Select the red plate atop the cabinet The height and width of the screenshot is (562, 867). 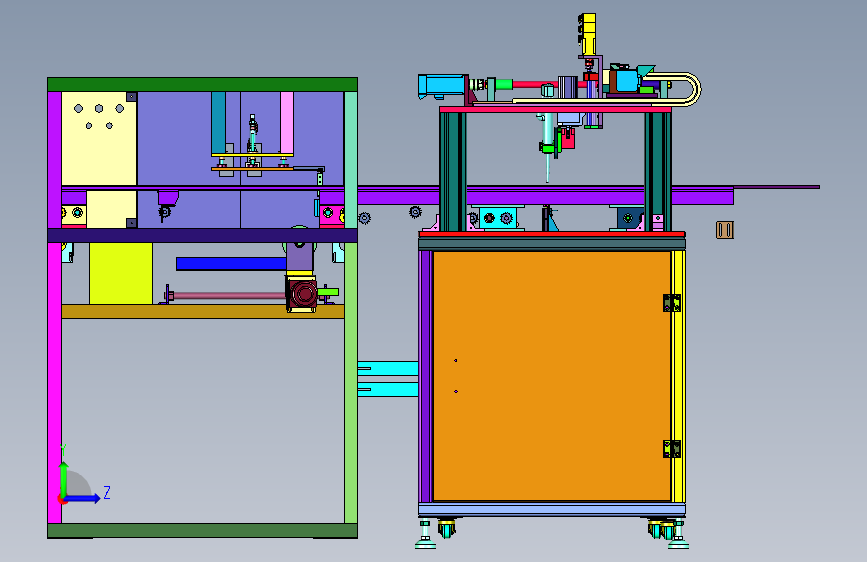(552, 235)
